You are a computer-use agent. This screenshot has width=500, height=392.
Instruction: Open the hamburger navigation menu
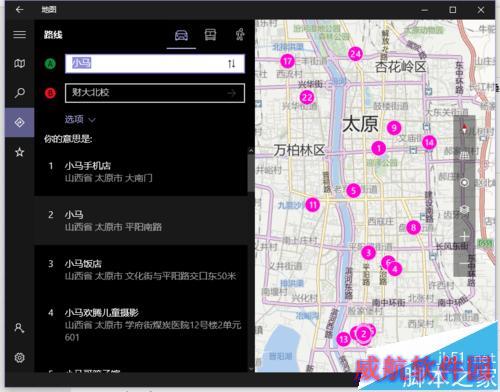tap(19, 34)
